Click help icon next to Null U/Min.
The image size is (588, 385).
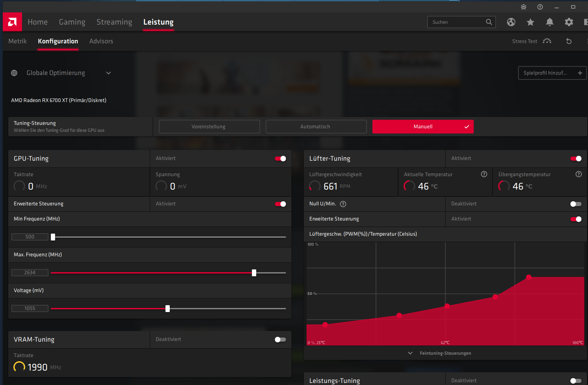point(343,204)
